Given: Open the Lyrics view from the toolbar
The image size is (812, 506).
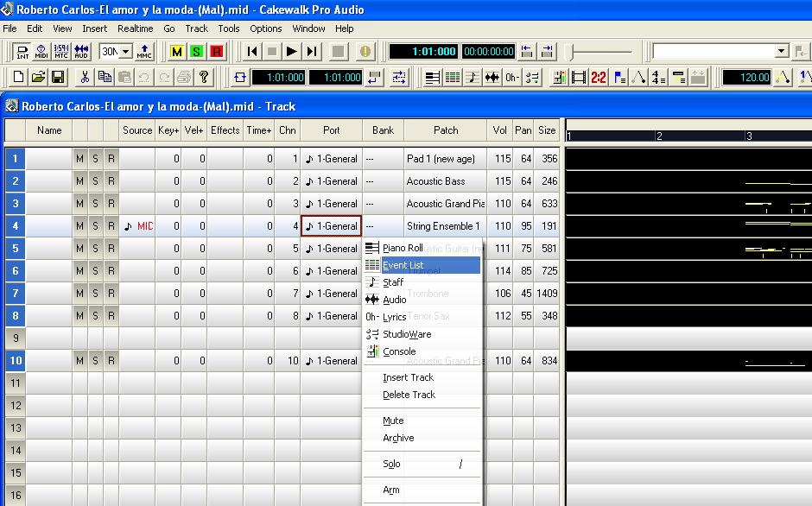Looking at the screenshot, I should click(511, 78).
